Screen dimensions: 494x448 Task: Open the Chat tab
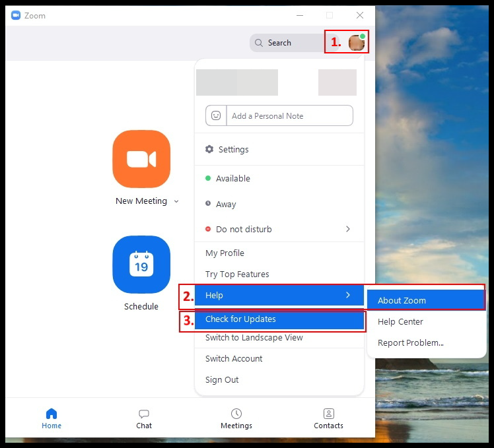click(144, 418)
